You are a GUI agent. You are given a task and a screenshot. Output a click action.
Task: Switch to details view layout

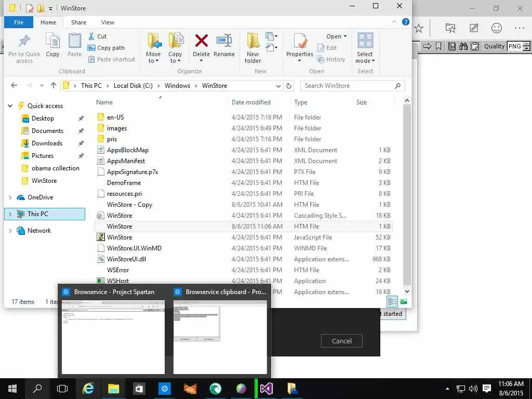tap(393, 302)
